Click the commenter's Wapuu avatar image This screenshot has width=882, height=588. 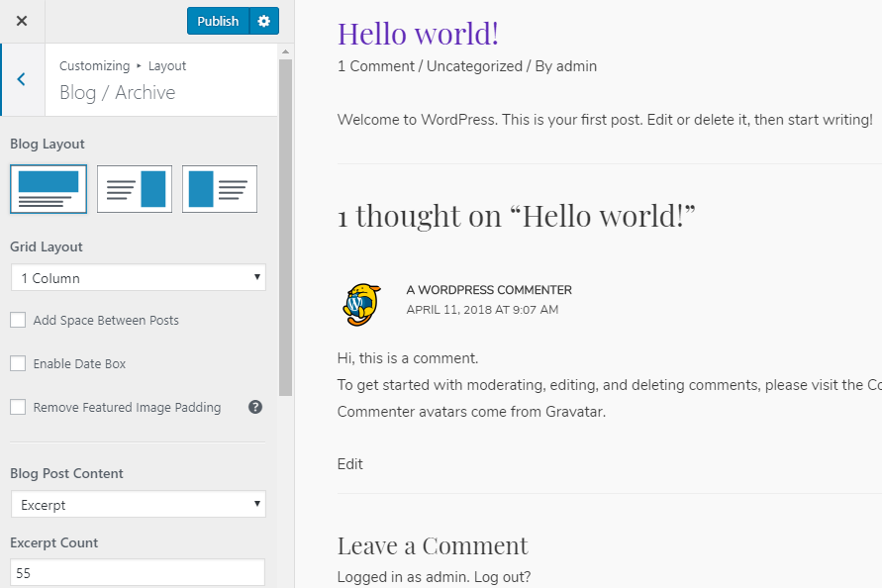click(361, 305)
